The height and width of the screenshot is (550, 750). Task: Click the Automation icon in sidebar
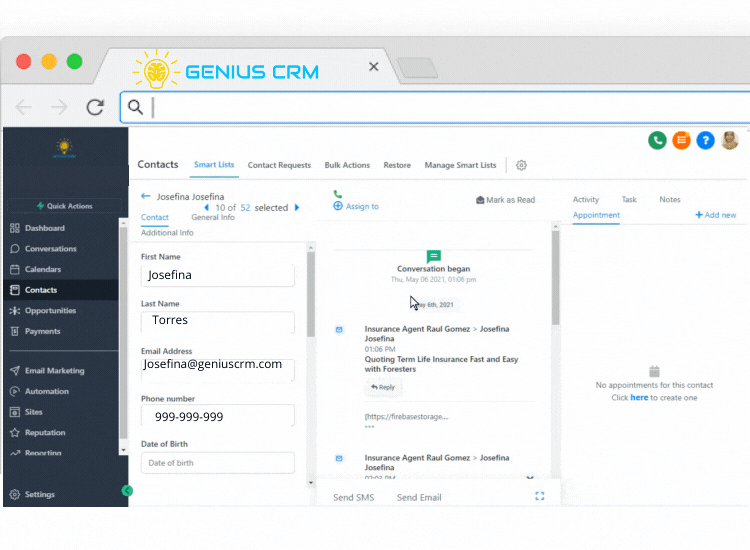15,391
